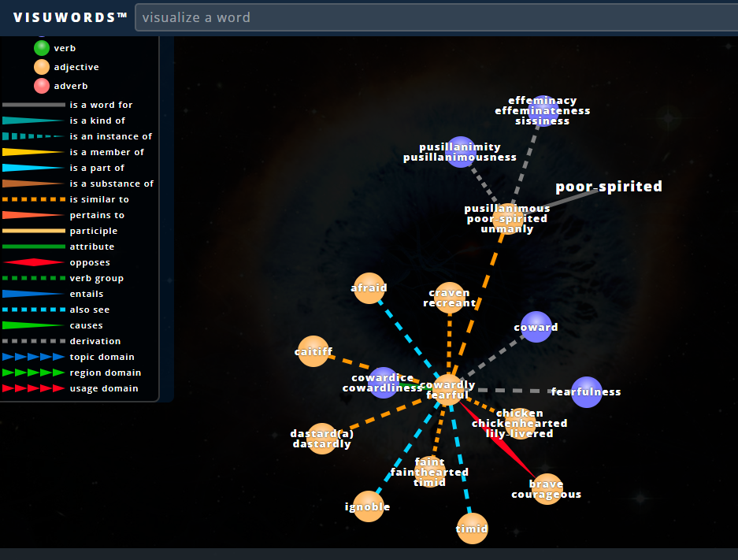Viewport: 738px width, 560px height.
Task: Expand the "afraid" node's connections
Action: click(x=369, y=288)
